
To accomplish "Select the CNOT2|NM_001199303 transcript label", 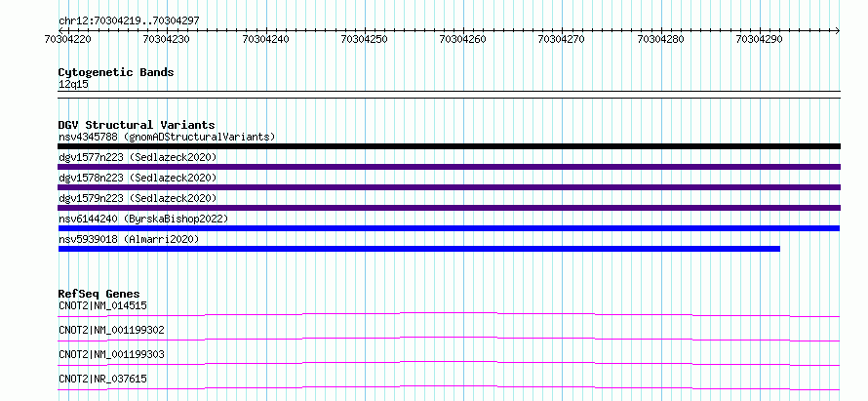I will [x=111, y=354].
